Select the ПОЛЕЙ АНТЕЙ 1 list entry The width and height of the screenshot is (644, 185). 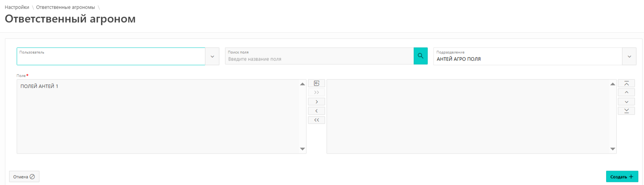39,86
